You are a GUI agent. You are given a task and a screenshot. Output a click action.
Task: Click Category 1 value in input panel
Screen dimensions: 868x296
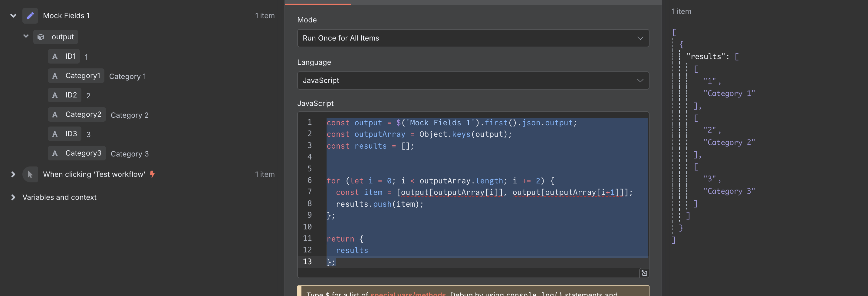128,77
